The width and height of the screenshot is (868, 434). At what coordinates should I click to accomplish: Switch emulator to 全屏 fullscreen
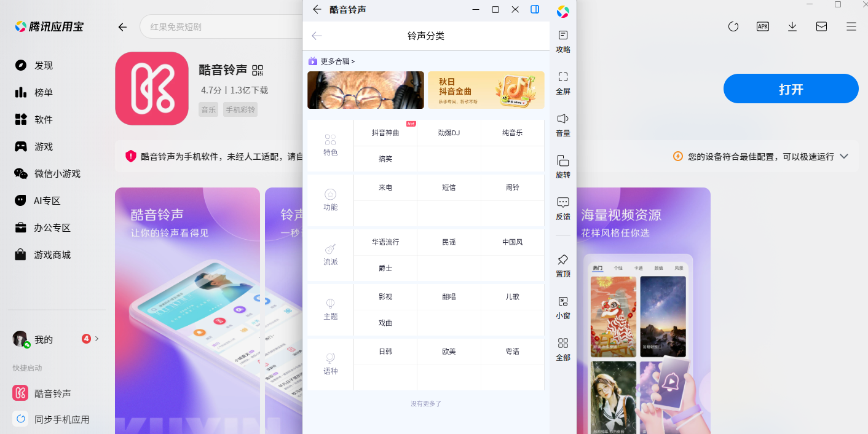click(x=562, y=83)
